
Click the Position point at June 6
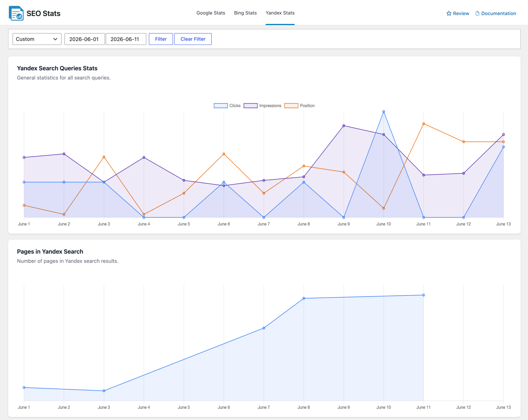224,154
